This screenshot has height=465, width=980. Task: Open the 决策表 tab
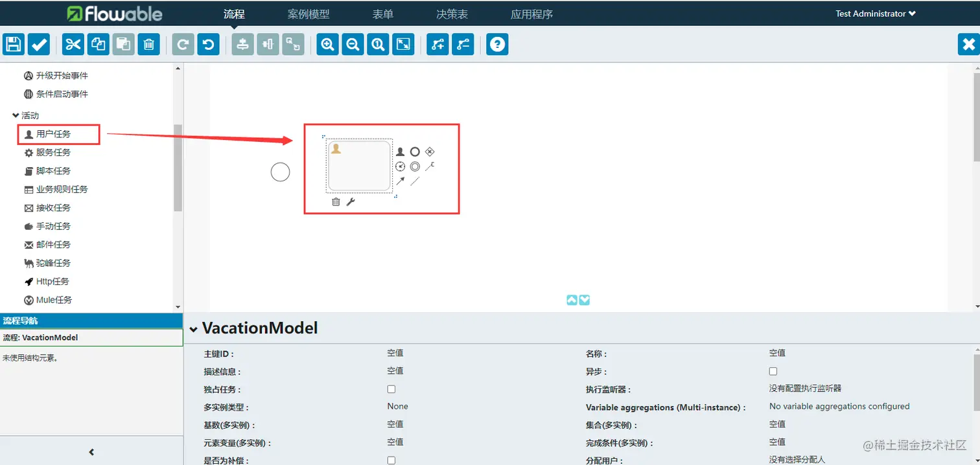(452, 14)
